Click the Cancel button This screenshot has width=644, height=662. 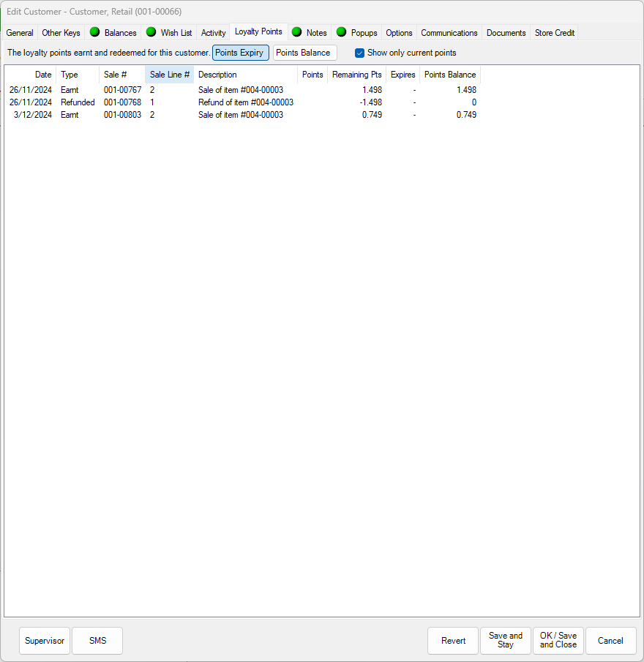[x=610, y=640]
